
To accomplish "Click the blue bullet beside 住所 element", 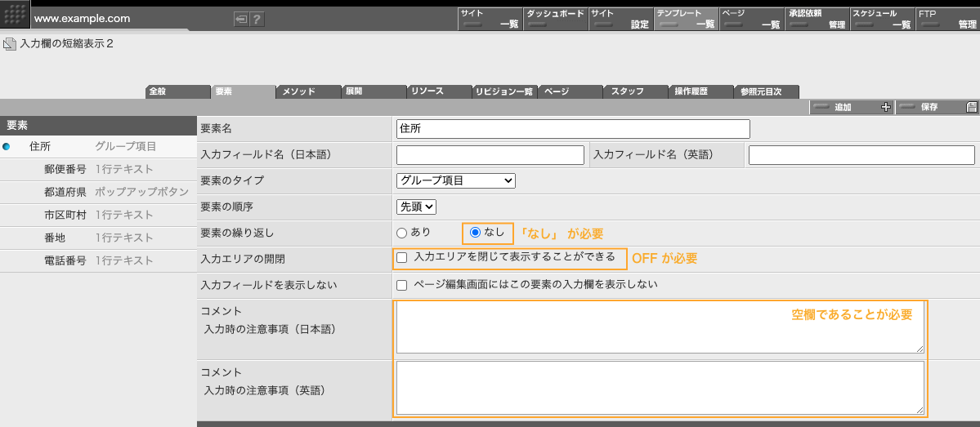I will click(x=7, y=147).
